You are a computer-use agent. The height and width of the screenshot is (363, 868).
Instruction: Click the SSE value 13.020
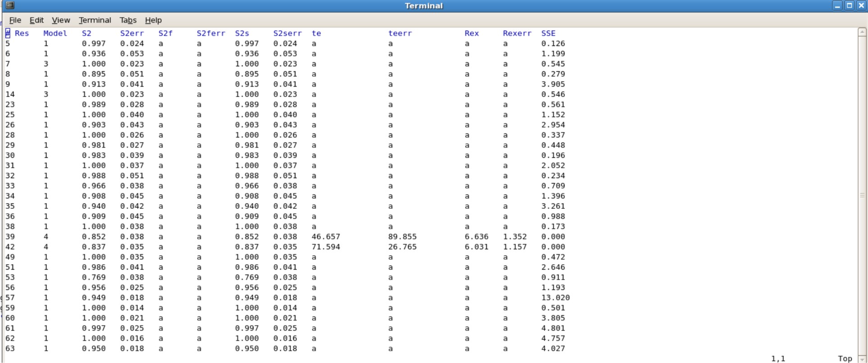pyautogui.click(x=555, y=298)
